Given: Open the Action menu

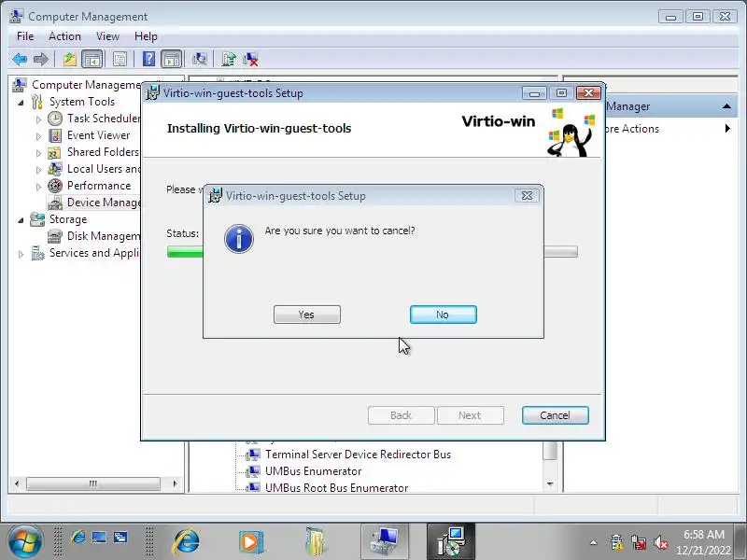Looking at the screenshot, I should (x=64, y=36).
